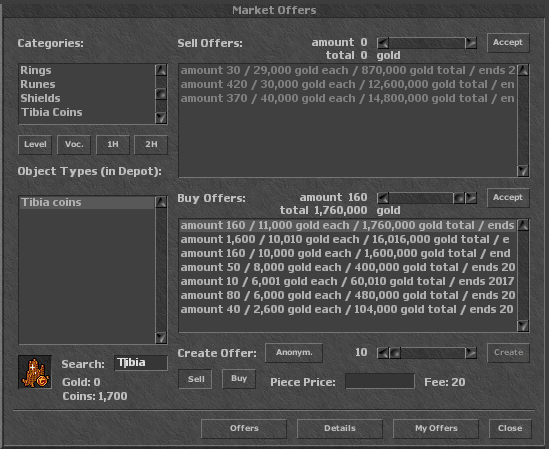549x449 pixels.
Task: Choose Sell offer type
Action: (195, 379)
